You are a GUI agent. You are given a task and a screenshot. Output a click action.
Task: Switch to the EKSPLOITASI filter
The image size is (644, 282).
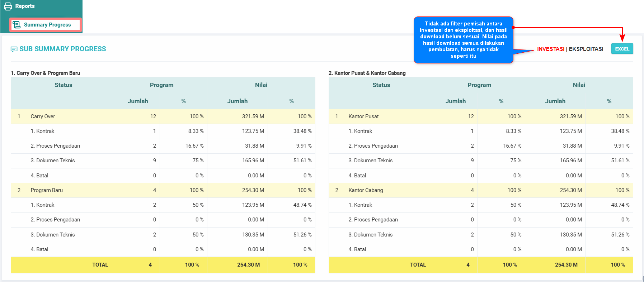tap(586, 49)
